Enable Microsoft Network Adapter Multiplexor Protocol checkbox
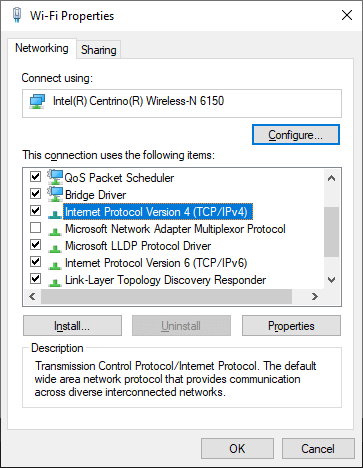The width and height of the screenshot is (363, 468). coord(35,228)
